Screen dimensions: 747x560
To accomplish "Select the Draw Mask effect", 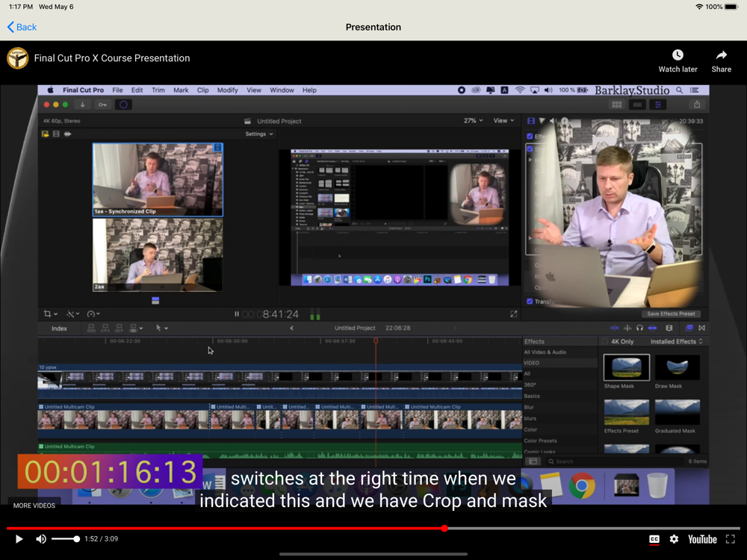I will 677,372.
